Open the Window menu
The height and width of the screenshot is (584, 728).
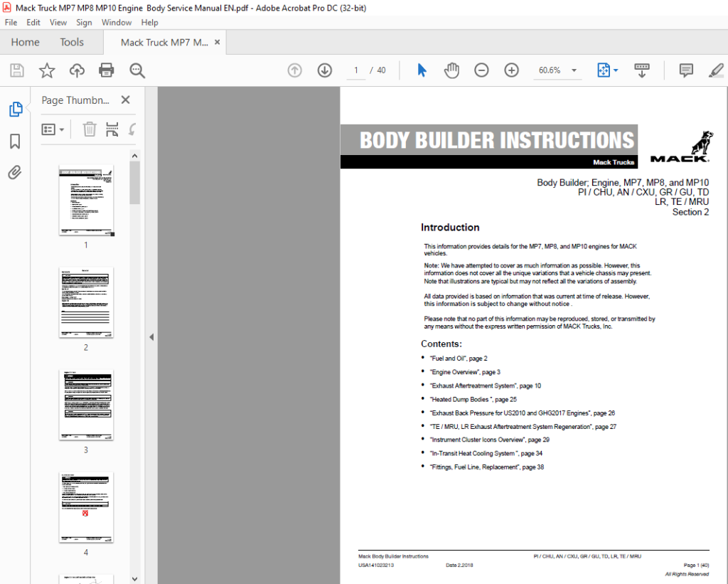tap(117, 22)
